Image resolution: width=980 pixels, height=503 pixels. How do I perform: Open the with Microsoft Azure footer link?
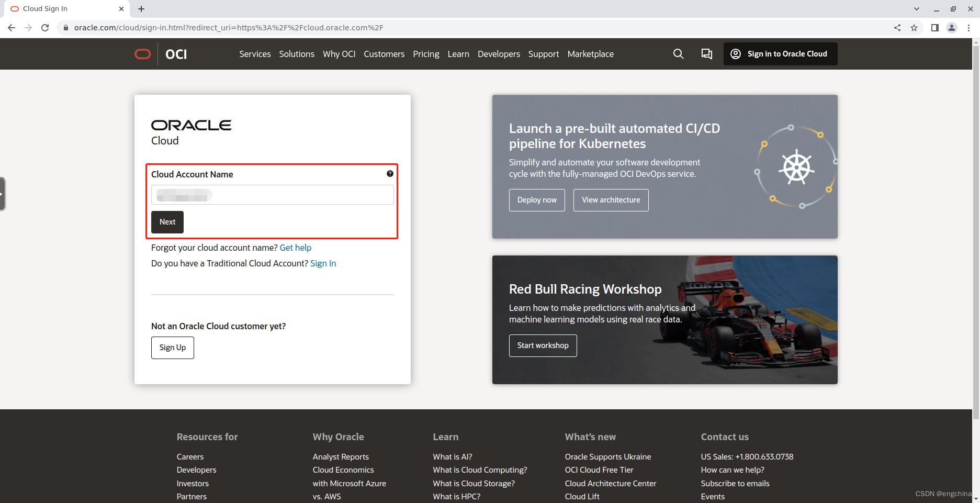point(350,484)
